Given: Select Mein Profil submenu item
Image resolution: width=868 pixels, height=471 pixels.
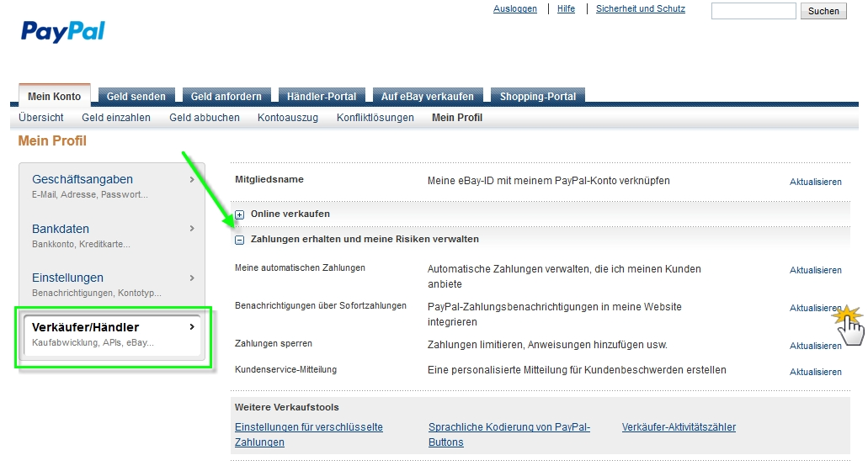Looking at the screenshot, I should [x=457, y=118].
